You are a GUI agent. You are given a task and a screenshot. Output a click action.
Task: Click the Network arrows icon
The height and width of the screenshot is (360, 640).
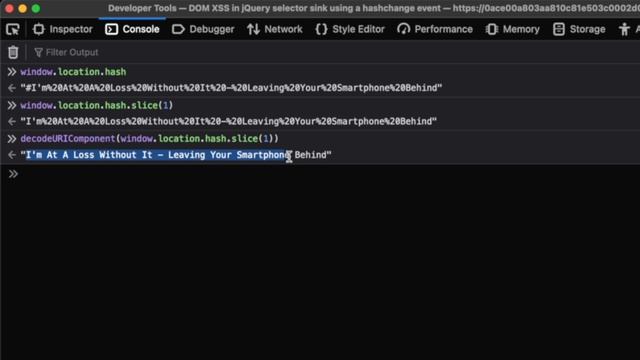click(x=253, y=29)
